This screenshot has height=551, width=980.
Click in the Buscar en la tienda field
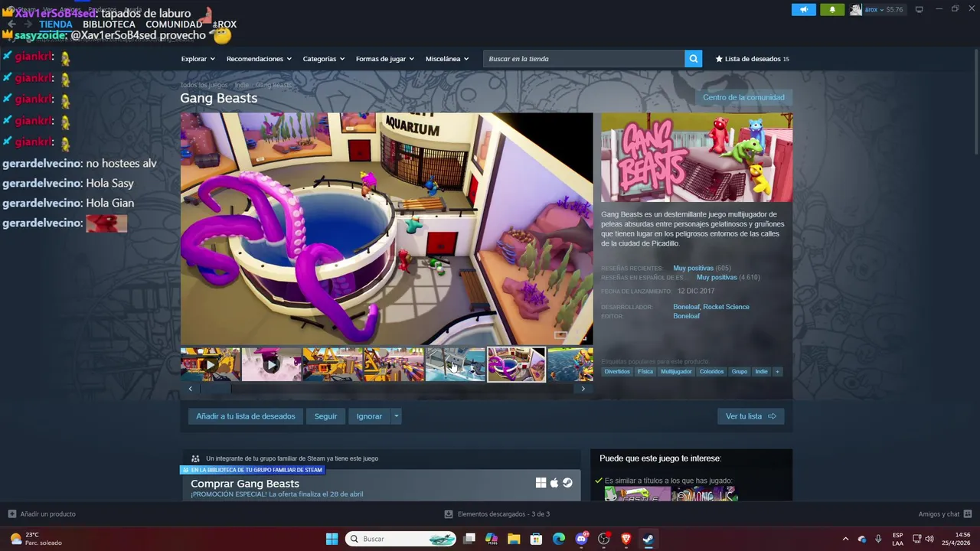click(584, 59)
